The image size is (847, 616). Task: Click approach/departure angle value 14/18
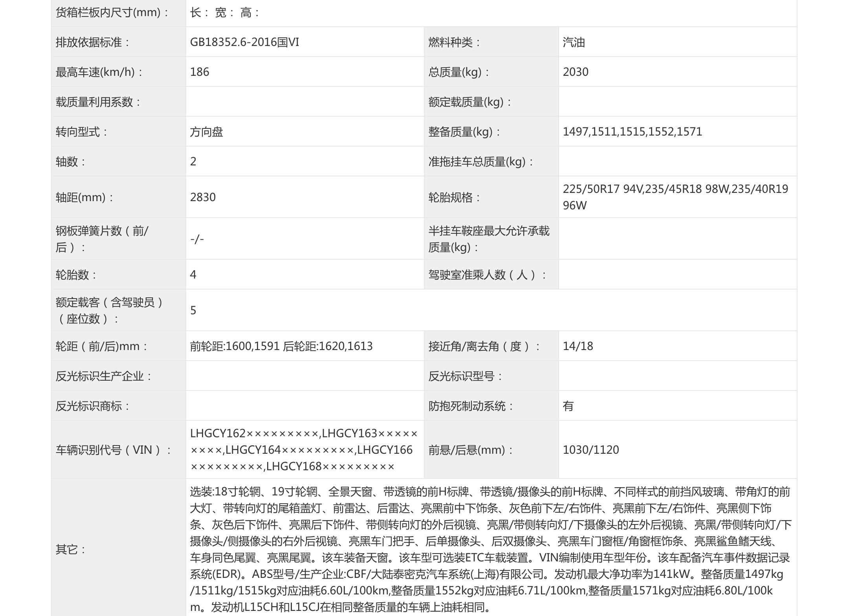pos(578,346)
